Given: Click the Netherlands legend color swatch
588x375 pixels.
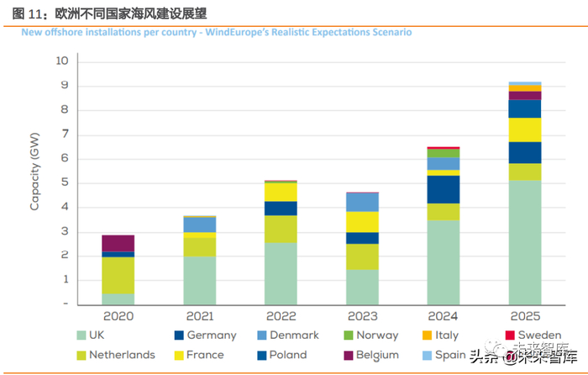Looking at the screenshot, I should tap(81, 355).
